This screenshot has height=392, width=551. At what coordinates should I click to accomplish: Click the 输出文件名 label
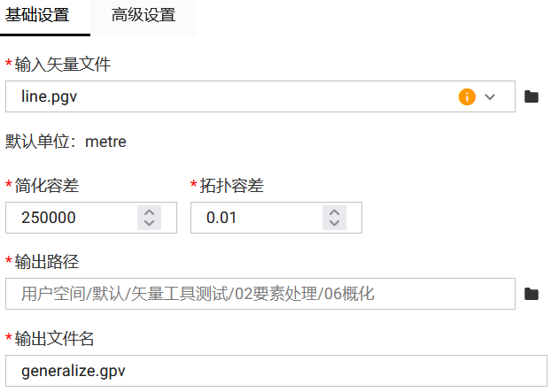point(54,339)
